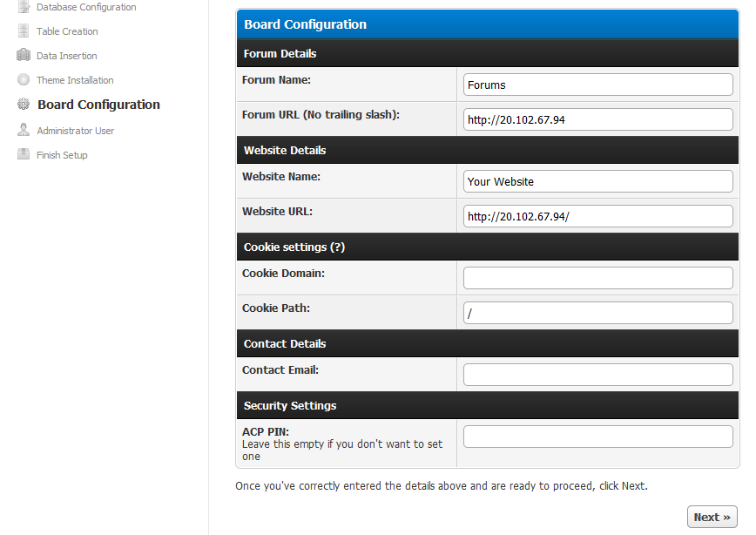Select the Administrator User text label
This screenshot has height=535, width=756.
75,131
